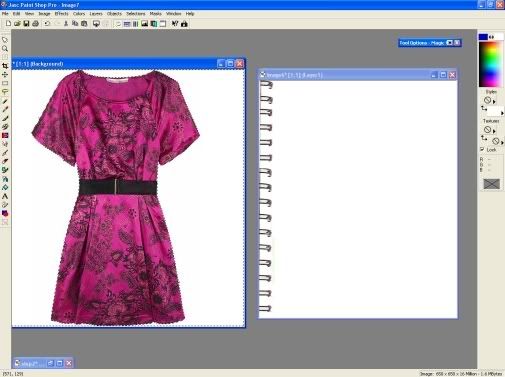Click the Save disk toolbar icon

[26, 24]
